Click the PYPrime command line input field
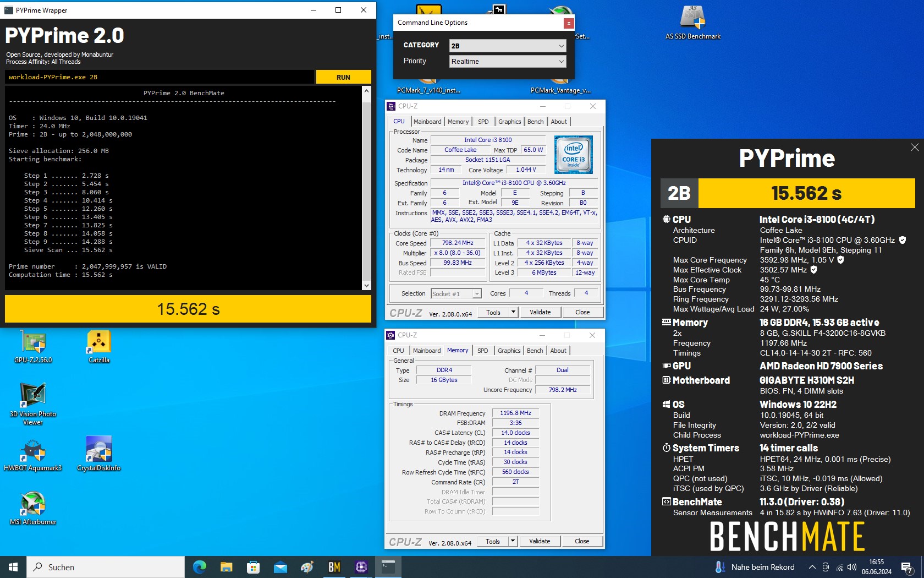Viewport: 924px width, 578px height. point(159,77)
